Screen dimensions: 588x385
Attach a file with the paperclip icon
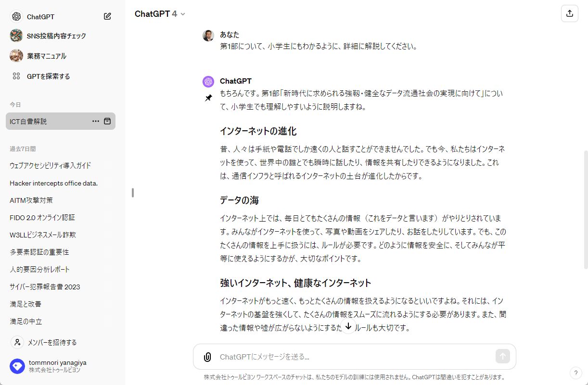click(x=207, y=357)
